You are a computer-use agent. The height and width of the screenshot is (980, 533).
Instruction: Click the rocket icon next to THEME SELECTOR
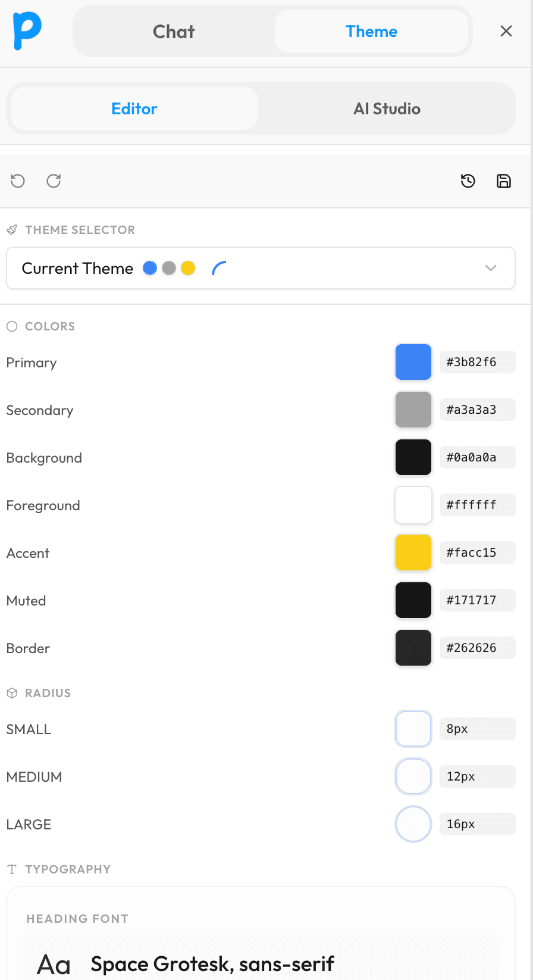pos(12,229)
